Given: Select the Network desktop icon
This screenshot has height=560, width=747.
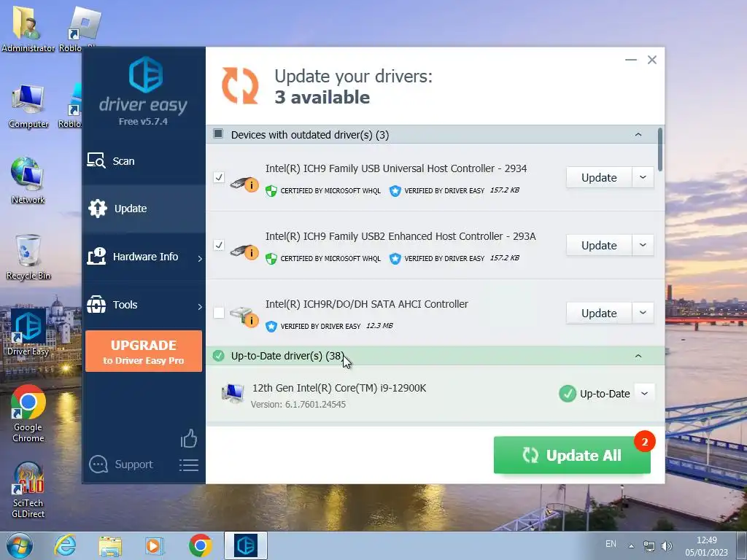Looking at the screenshot, I should click(x=28, y=181).
